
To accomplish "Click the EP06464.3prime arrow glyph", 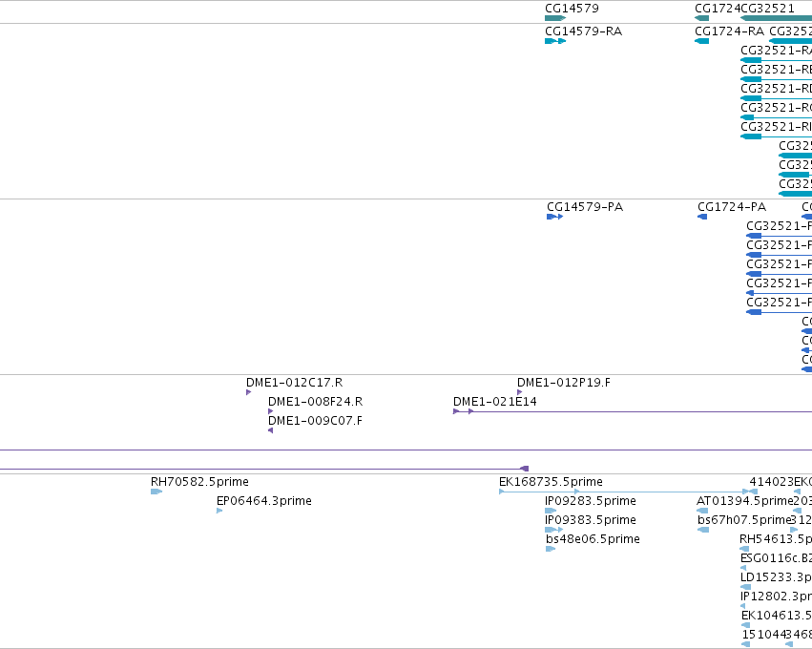I will click(x=219, y=511).
